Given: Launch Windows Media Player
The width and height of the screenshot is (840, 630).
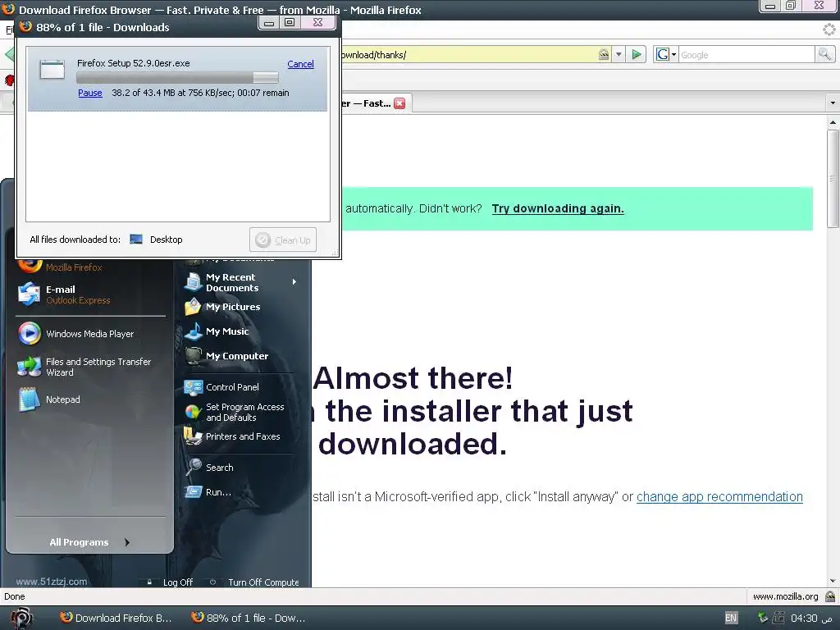Looking at the screenshot, I should (90, 334).
